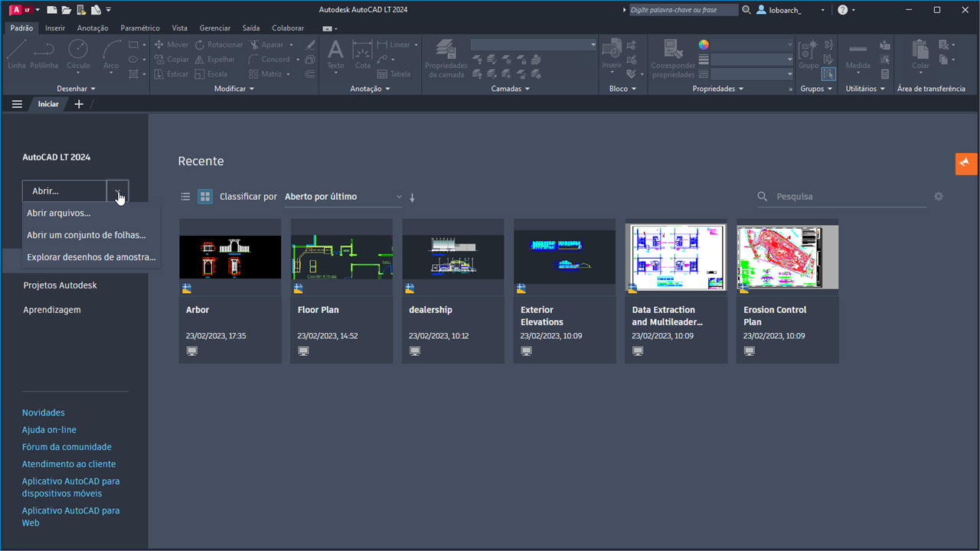Open the Ajuda on-line link
This screenshot has width=980, height=551.
click(49, 430)
